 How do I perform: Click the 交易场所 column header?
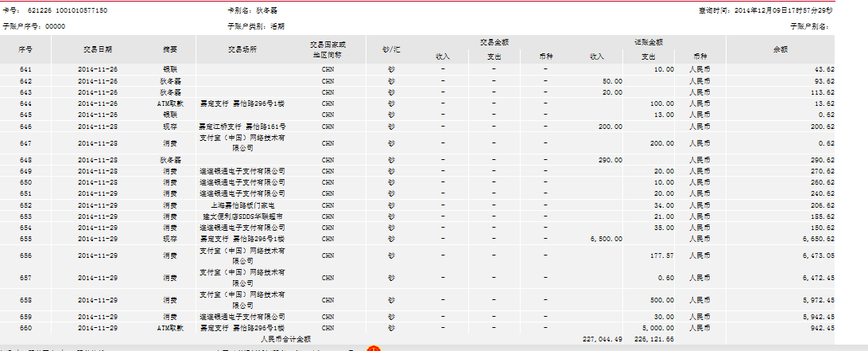242,49
